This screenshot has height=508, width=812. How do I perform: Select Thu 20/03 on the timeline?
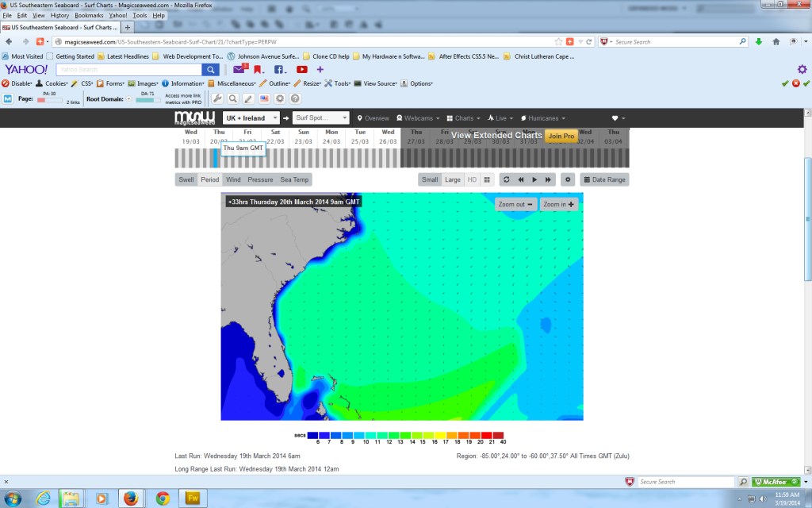[x=219, y=135]
